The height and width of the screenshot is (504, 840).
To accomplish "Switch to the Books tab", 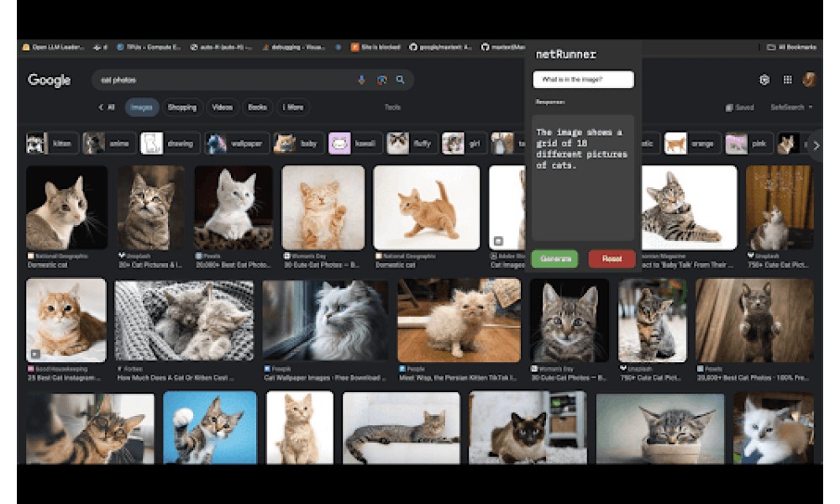I will pyautogui.click(x=257, y=108).
